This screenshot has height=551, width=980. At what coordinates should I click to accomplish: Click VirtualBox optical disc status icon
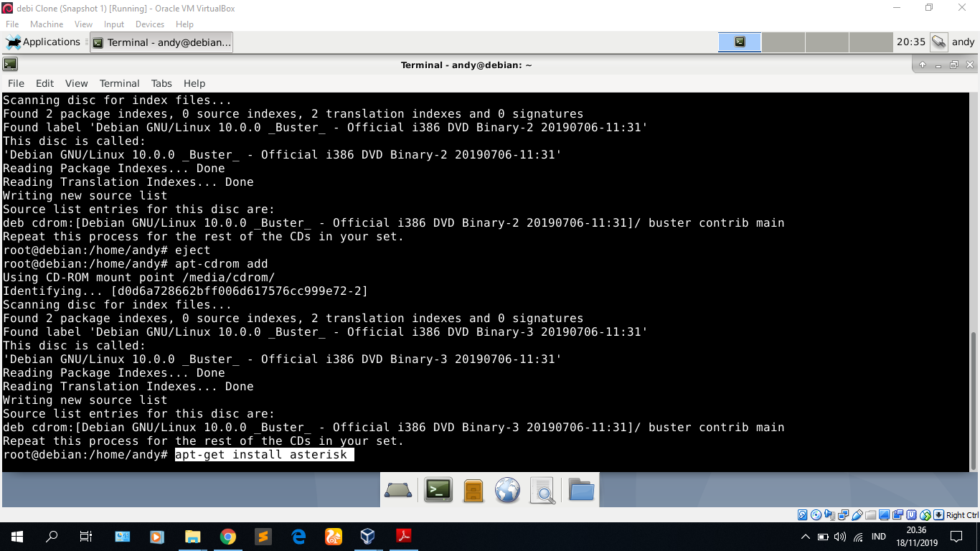[816, 515]
